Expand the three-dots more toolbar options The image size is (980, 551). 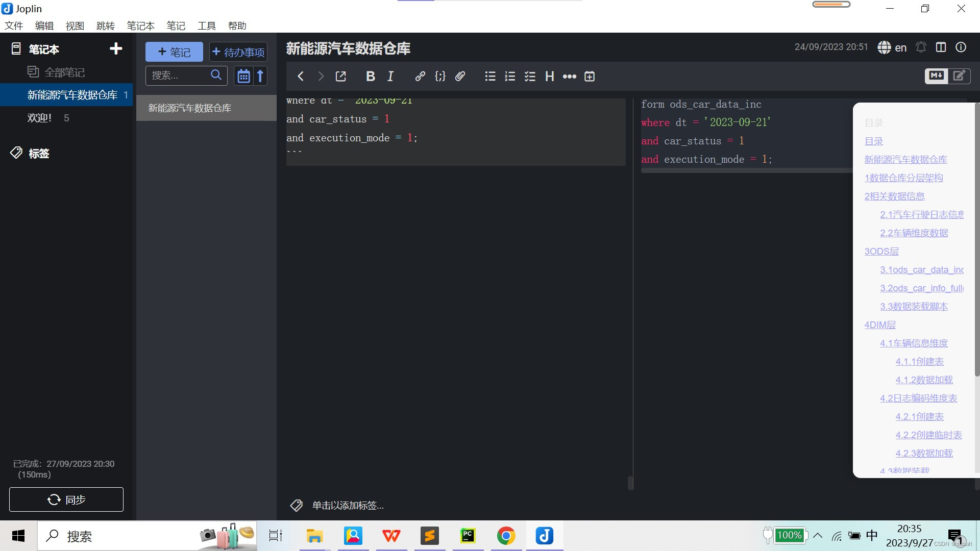coord(570,77)
